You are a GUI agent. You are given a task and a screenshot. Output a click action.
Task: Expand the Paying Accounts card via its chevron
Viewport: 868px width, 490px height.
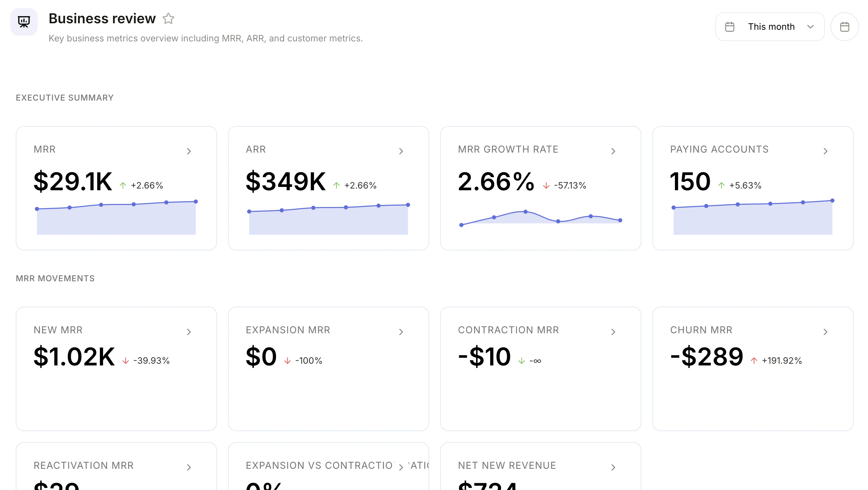[826, 151]
